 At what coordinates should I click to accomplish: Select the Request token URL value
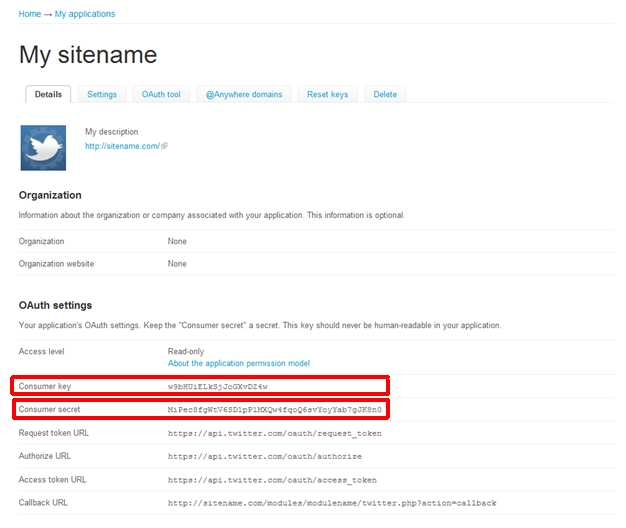(275, 433)
